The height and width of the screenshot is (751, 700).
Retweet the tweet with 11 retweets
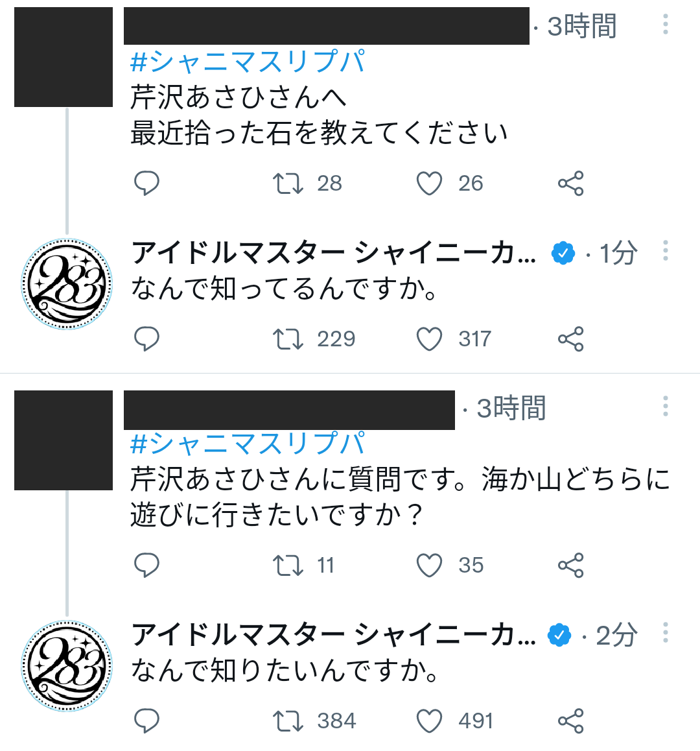[288, 566]
